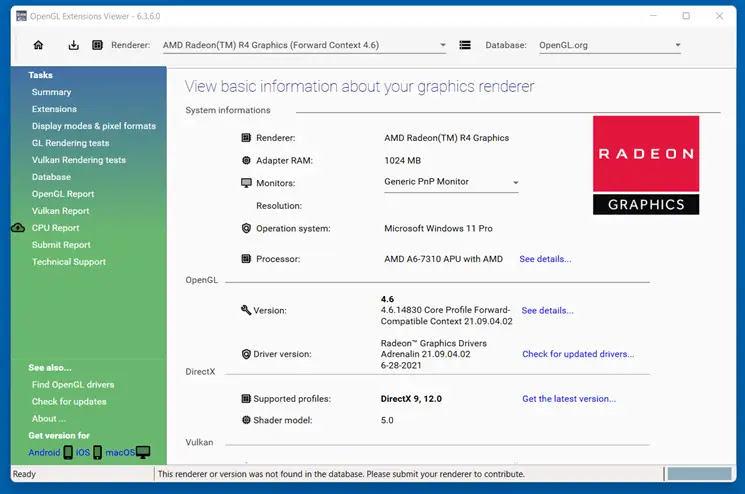Click the Shader model icon
This screenshot has width=745, height=494.
pos(246,420)
